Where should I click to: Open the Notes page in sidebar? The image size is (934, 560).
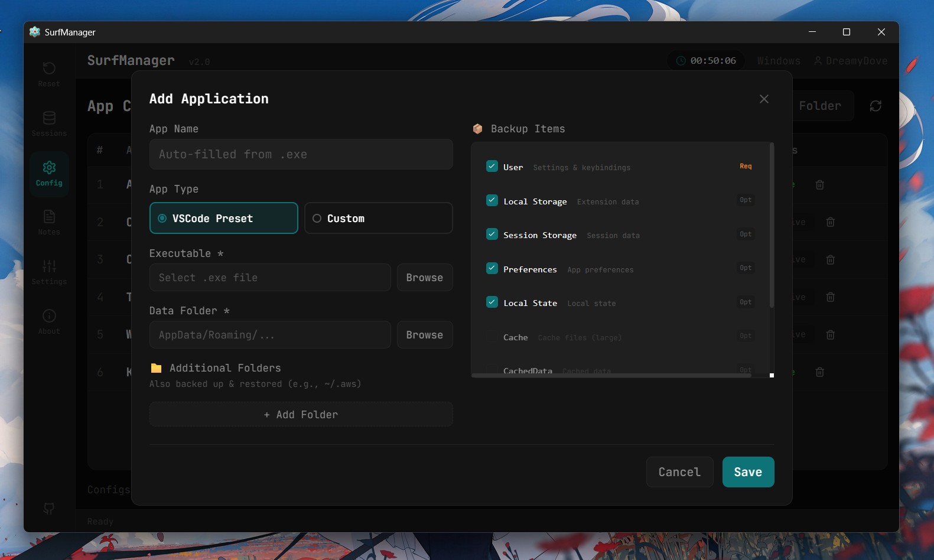[x=49, y=223]
